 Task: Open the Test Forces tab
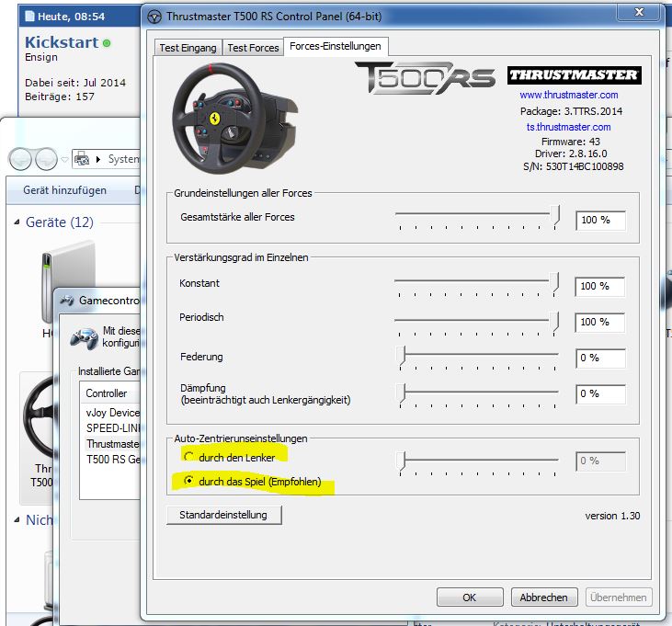point(253,48)
